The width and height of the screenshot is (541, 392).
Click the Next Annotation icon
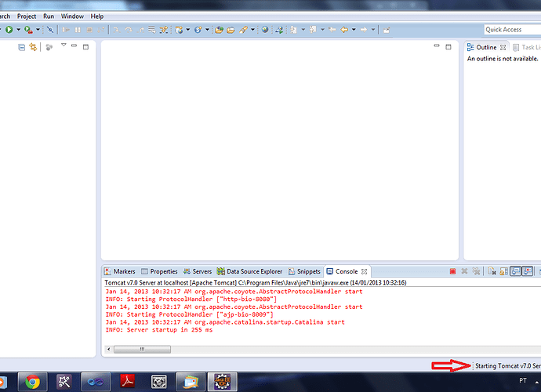tap(293, 30)
